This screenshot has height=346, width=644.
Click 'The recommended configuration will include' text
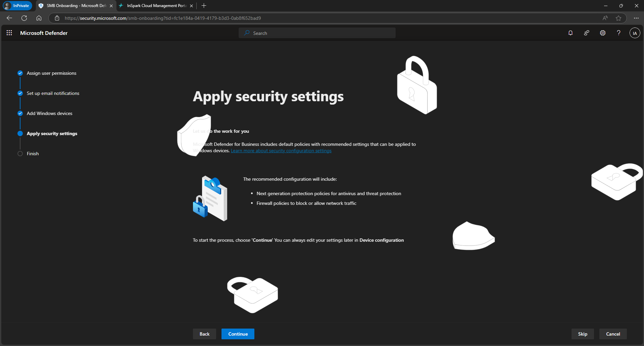(x=290, y=179)
